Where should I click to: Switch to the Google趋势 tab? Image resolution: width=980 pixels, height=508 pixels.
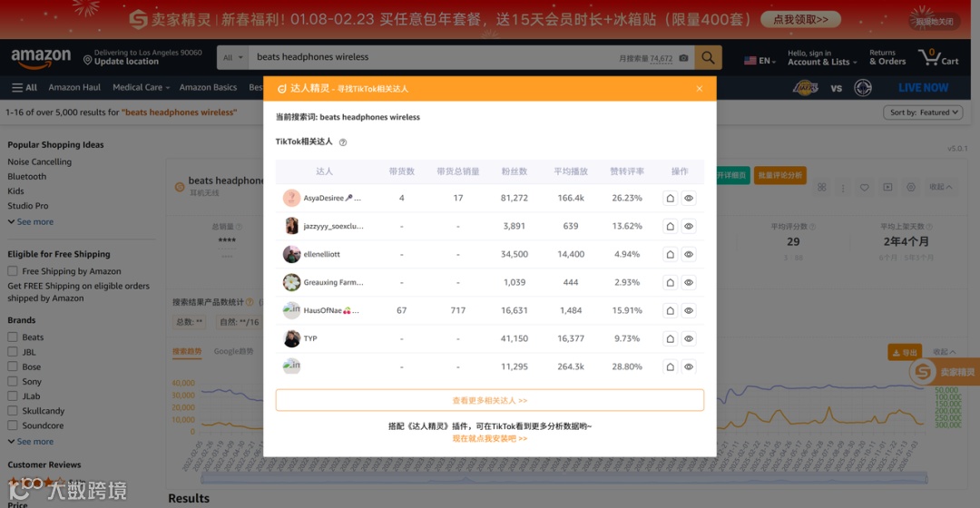pyautogui.click(x=234, y=352)
